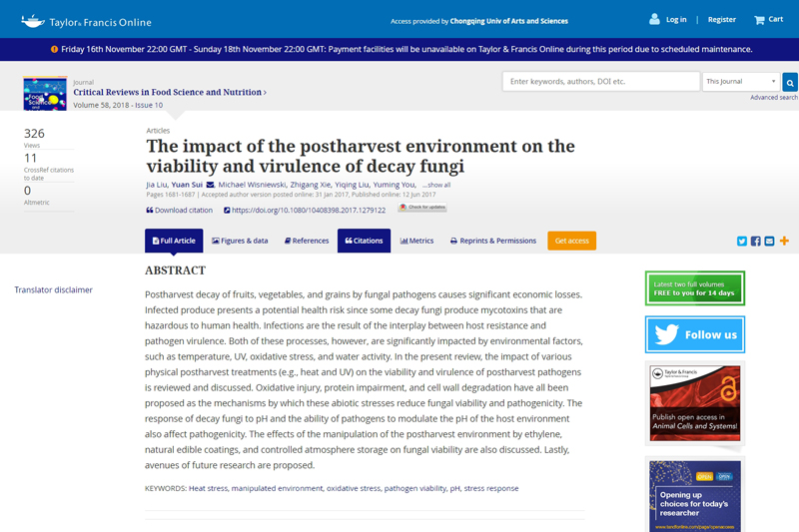Open Critical Reviews in Food Science journal link
Viewport: 799px width, 532px height.
169,92
